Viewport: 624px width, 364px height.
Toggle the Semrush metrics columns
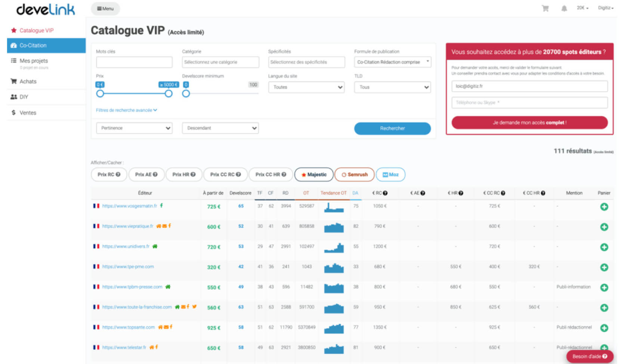click(x=354, y=174)
